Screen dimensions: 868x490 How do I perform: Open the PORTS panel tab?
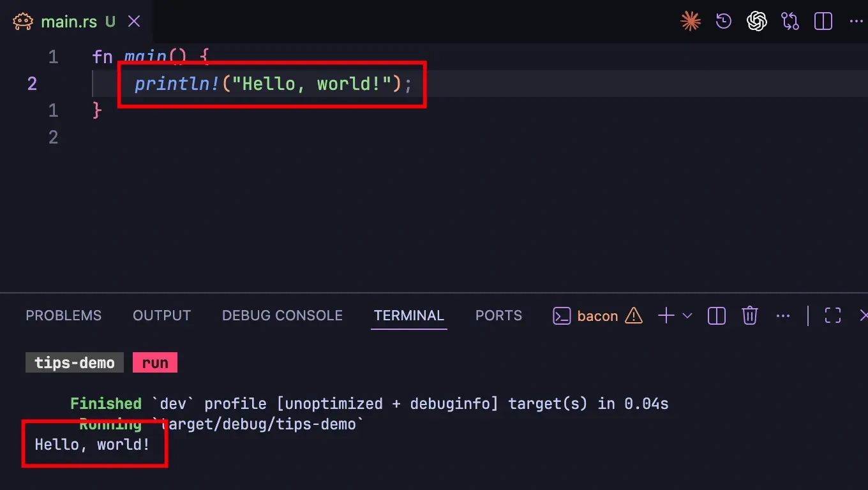[x=498, y=316]
